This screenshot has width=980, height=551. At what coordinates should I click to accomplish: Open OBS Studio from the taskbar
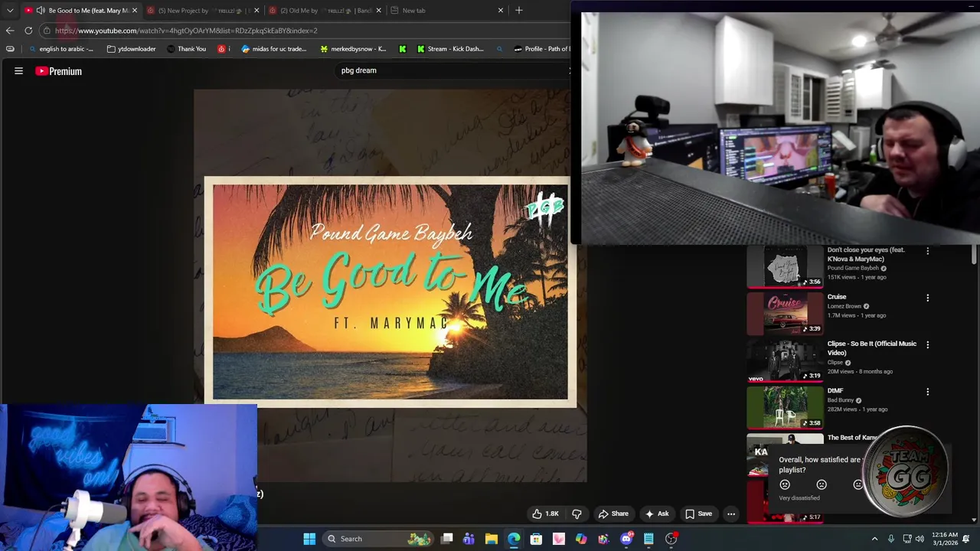pos(671,539)
